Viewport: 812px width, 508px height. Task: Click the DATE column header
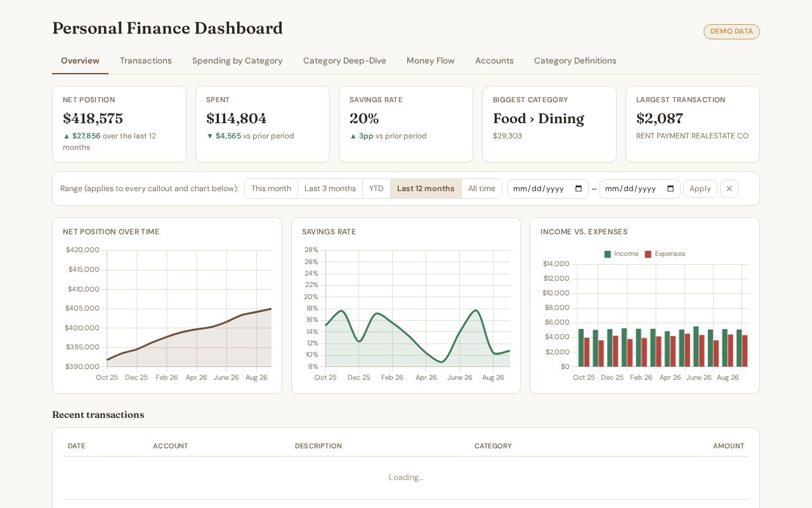point(76,446)
